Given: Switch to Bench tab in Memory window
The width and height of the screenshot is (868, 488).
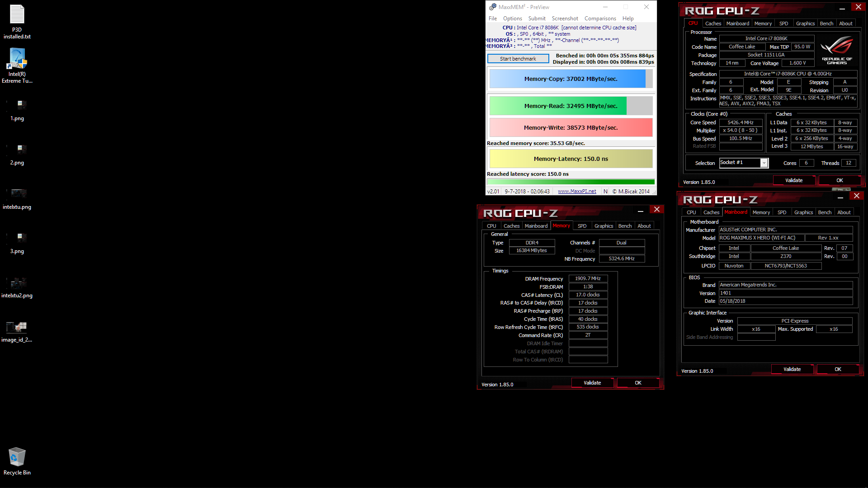Looking at the screenshot, I should (x=625, y=226).
